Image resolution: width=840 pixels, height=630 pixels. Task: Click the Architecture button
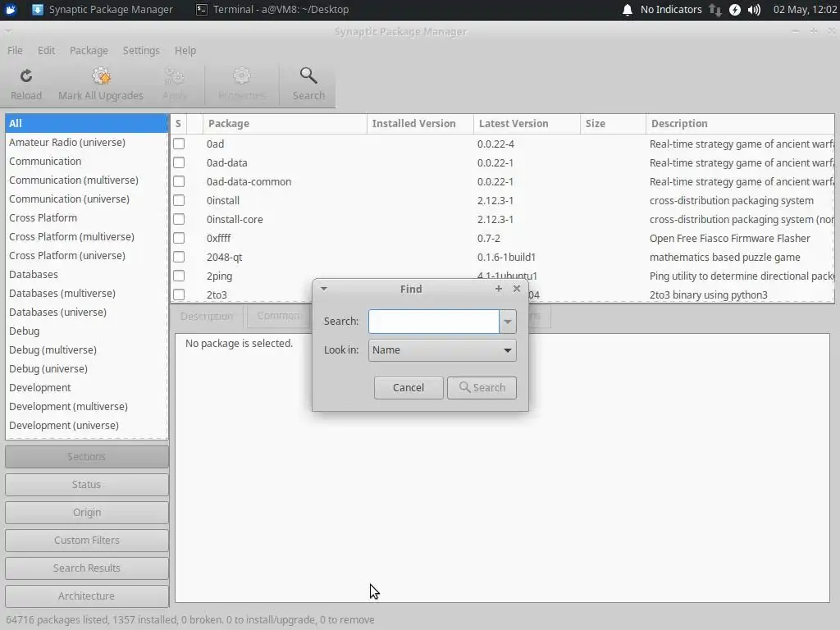coord(87,596)
